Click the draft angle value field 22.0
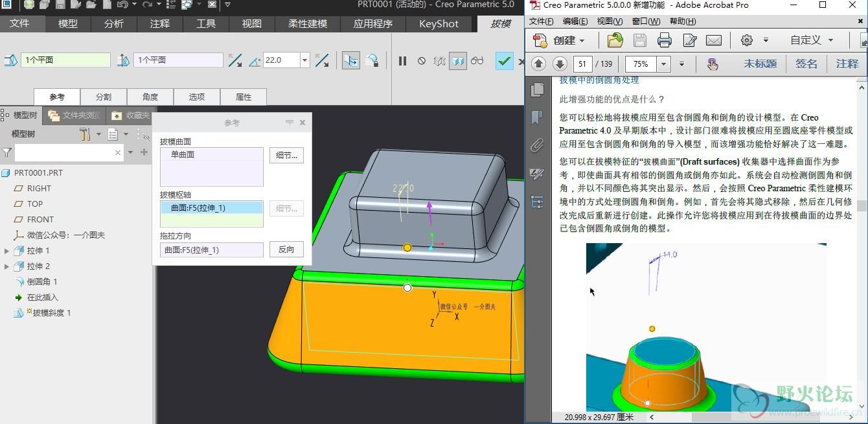Screen dimensions: 868x424 282,60
